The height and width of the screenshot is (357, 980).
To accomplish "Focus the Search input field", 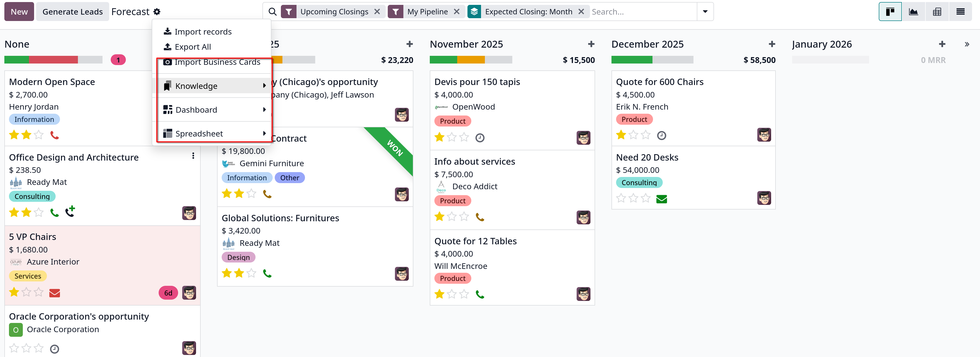I will pos(643,12).
